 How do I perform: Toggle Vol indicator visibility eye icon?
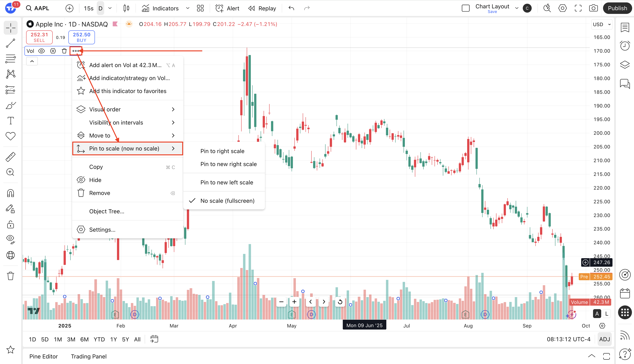pyautogui.click(x=42, y=51)
